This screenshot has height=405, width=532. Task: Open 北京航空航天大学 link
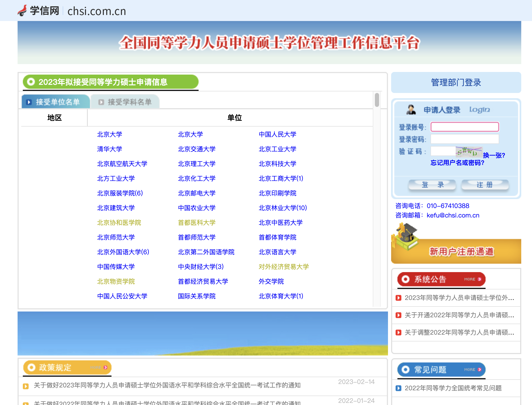pyautogui.click(x=122, y=164)
